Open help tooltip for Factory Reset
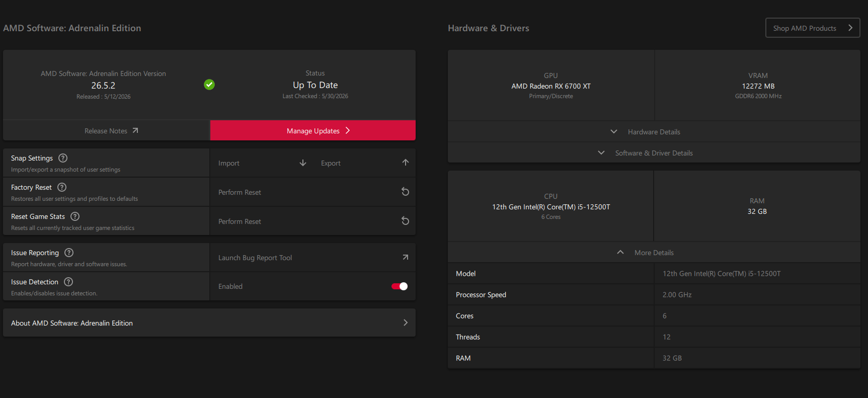Image resolution: width=868 pixels, height=398 pixels. click(x=62, y=187)
